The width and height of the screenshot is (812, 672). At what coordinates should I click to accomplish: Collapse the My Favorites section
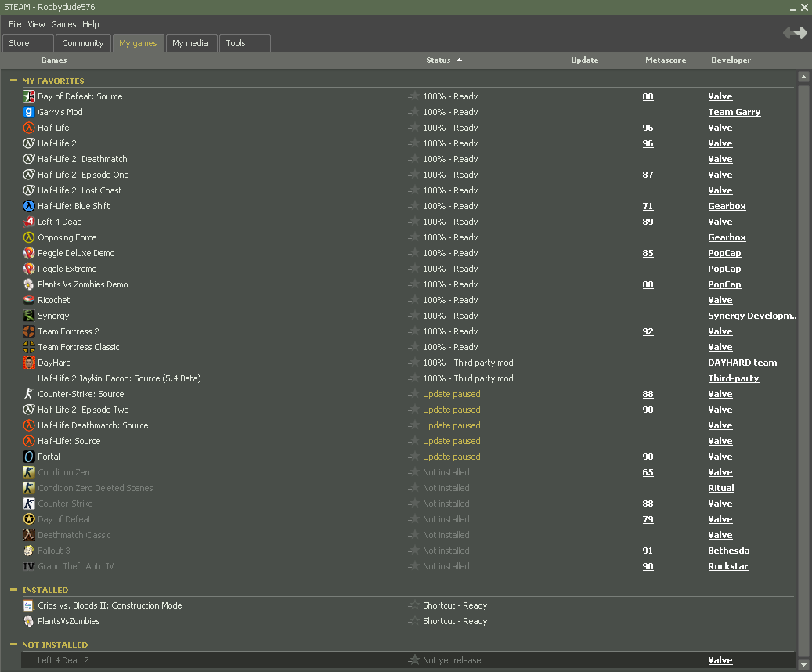tap(13, 81)
